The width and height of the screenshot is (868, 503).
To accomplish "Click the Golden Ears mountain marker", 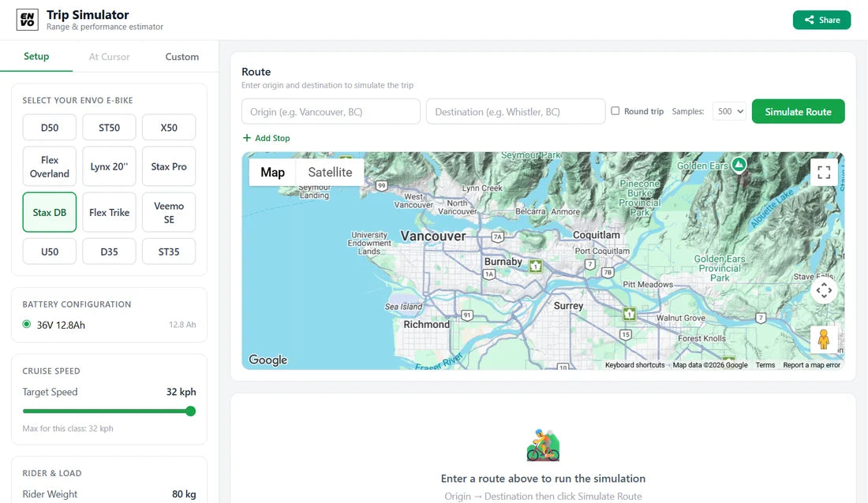I will point(739,164).
